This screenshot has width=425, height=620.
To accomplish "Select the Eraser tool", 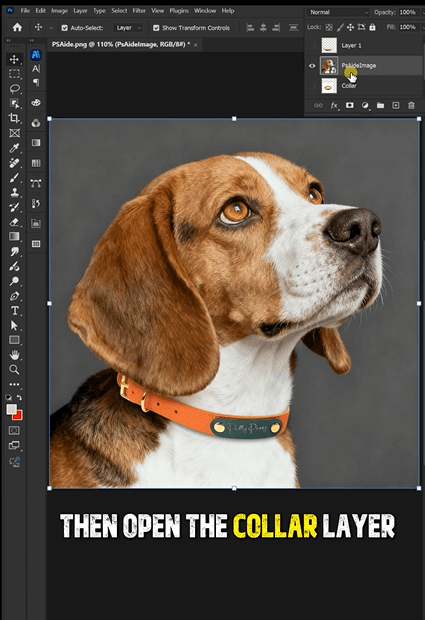I will click(x=14, y=222).
